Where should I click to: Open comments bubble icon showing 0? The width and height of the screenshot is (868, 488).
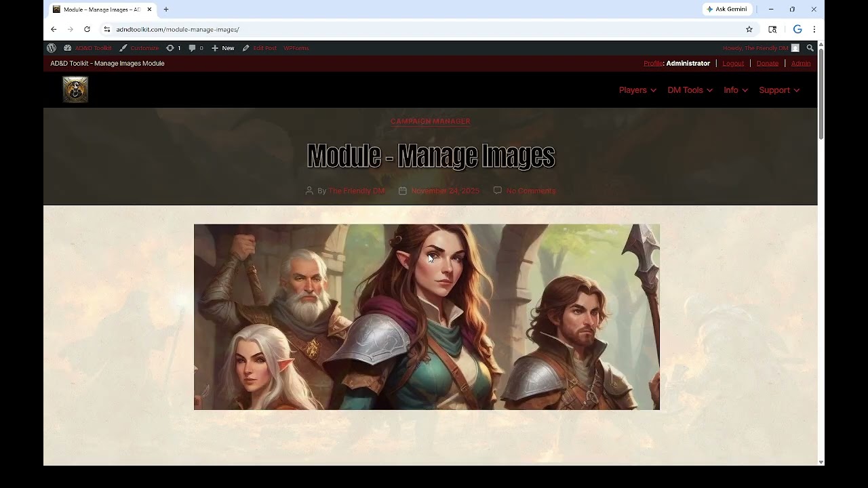(196, 48)
